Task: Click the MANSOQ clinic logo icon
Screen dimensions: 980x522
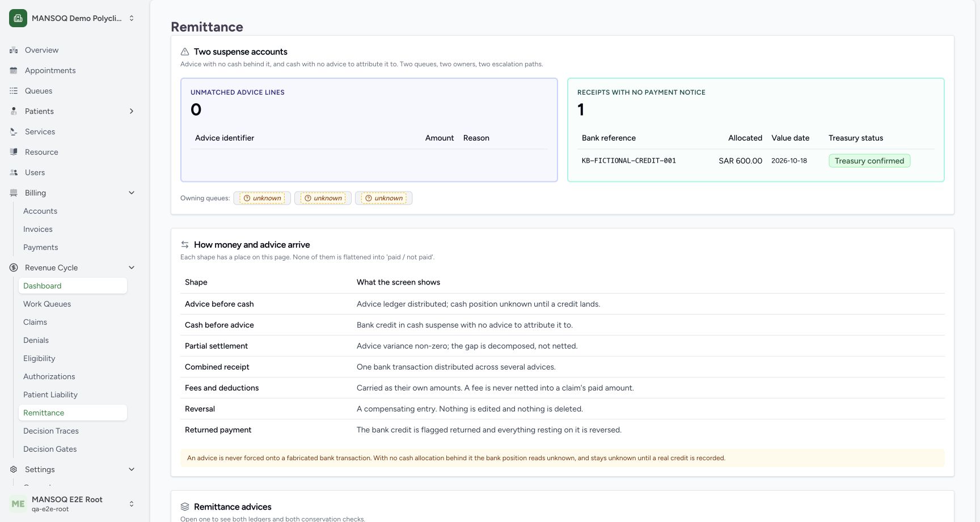Action: tap(18, 18)
